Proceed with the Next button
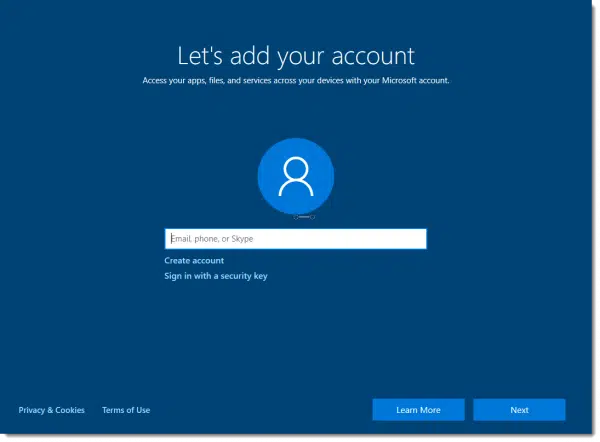 click(x=519, y=410)
